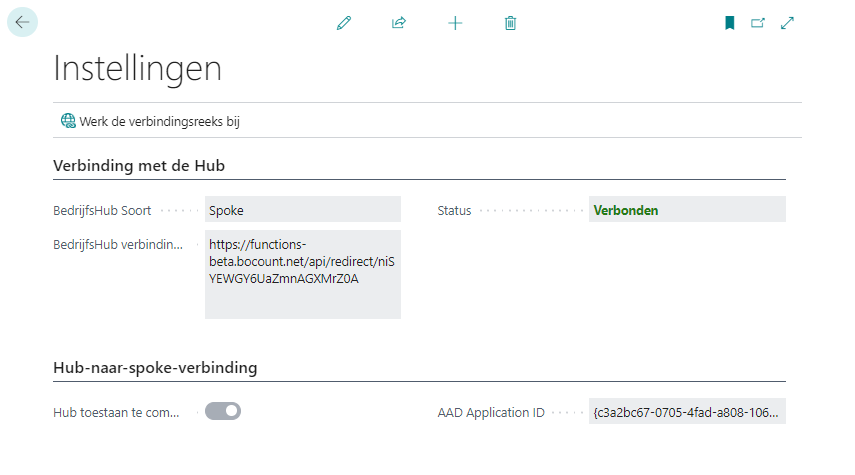Click the Status field label
Viewport: 855px width, 475px height.
tap(454, 211)
